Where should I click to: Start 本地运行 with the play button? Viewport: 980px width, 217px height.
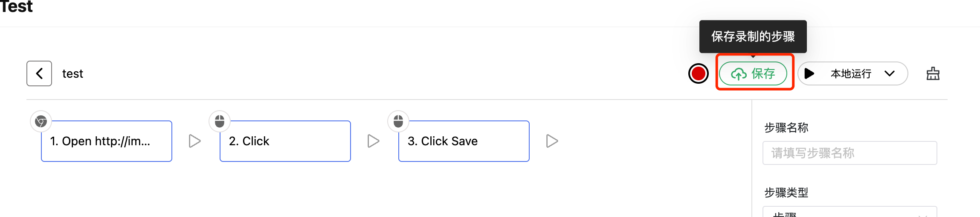(x=809, y=73)
